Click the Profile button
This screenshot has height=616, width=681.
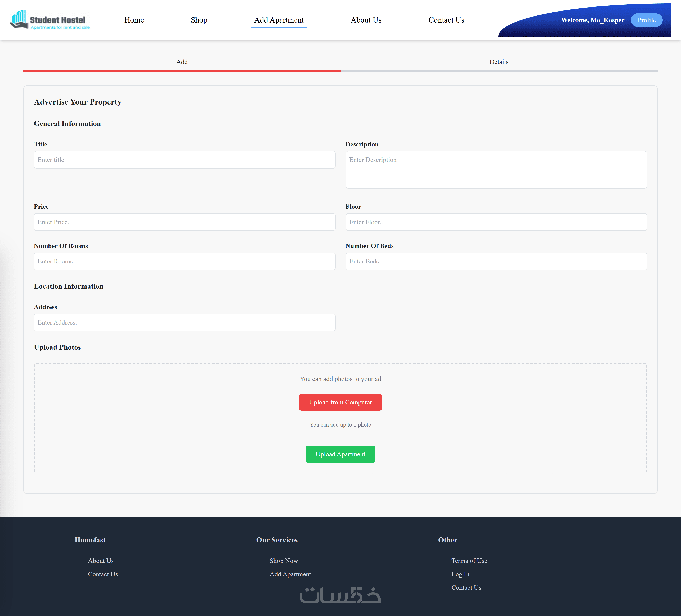(x=646, y=20)
